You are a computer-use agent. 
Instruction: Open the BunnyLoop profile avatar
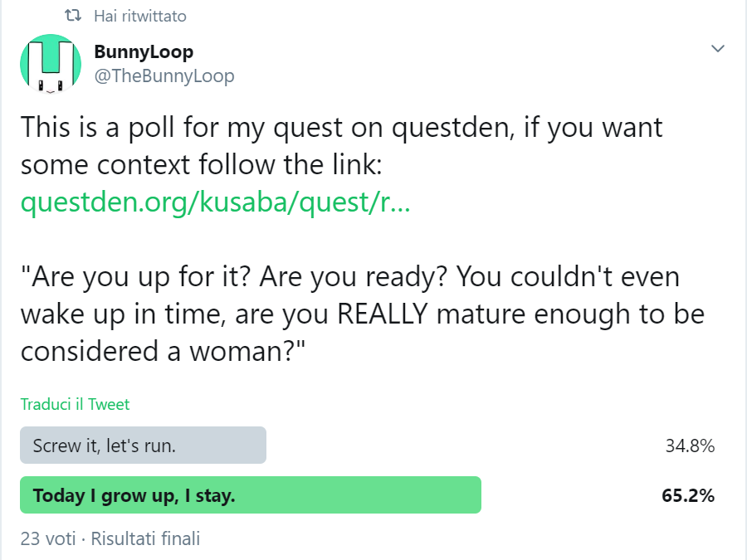50,64
